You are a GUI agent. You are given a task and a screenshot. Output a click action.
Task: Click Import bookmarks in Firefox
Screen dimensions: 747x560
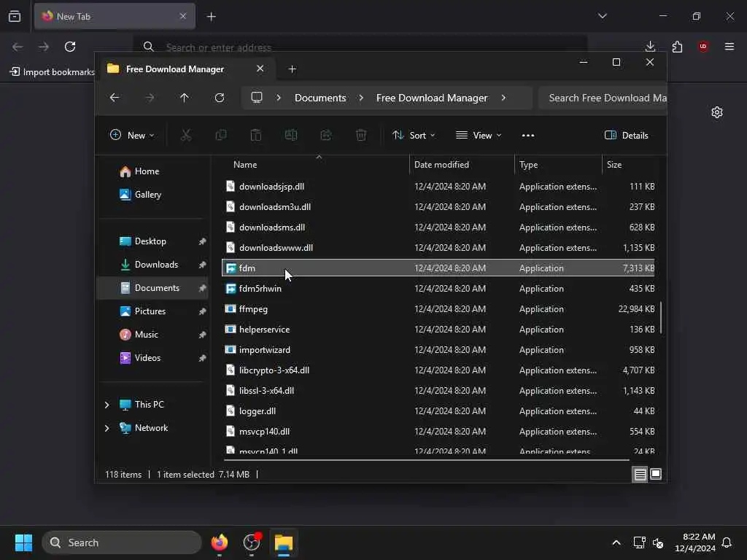click(x=53, y=72)
